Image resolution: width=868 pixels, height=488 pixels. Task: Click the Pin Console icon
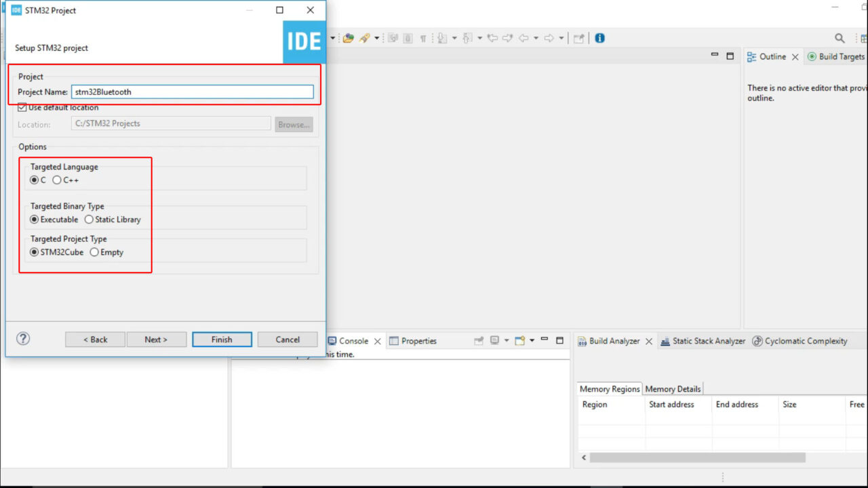point(478,341)
